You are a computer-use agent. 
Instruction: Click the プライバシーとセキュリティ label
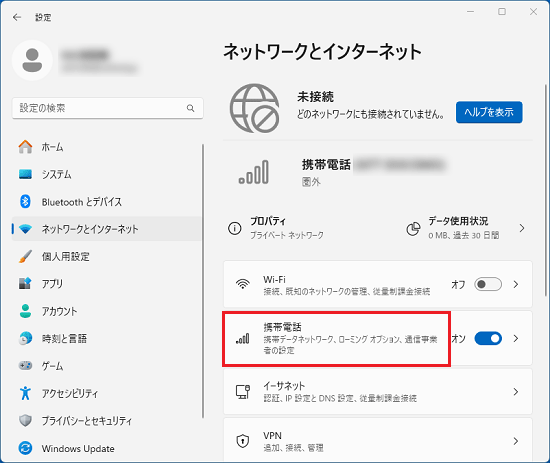point(87,421)
